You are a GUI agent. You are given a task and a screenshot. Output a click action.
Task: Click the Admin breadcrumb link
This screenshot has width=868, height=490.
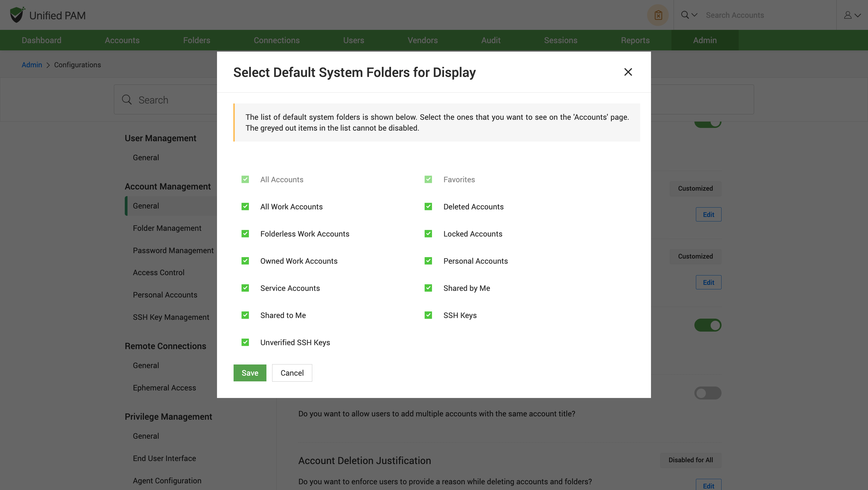(32, 65)
